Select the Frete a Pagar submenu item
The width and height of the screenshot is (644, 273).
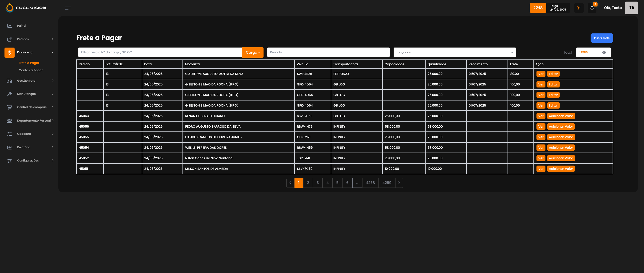tap(29, 63)
